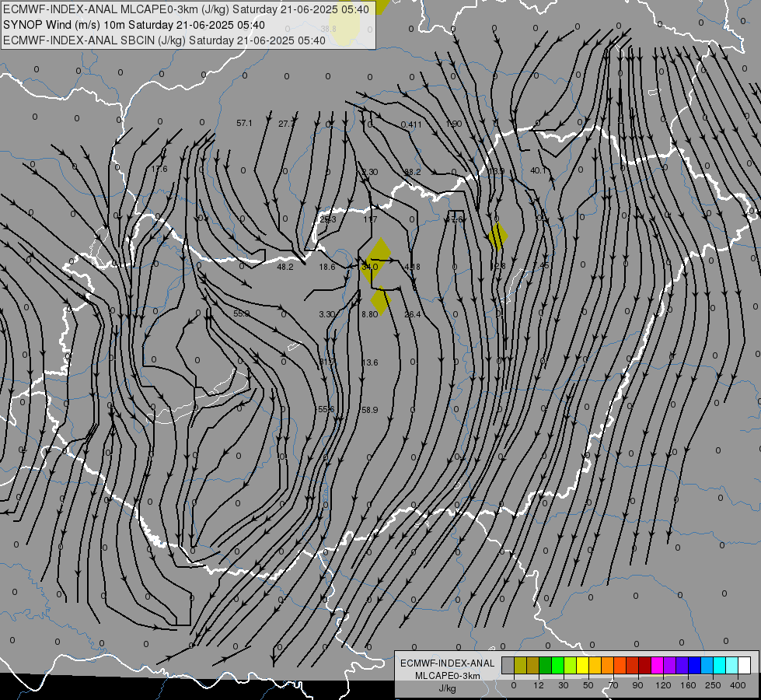This screenshot has height=700, width=761.
Task: Click the map value 40.1
Action: click(x=538, y=170)
